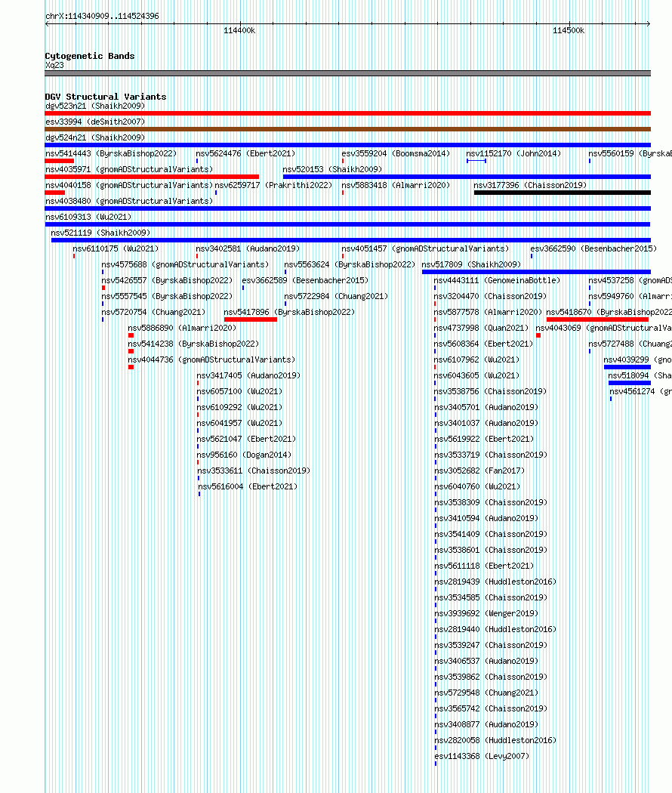Open nsv5624476 (Ebert2021) variant

point(245,153)
